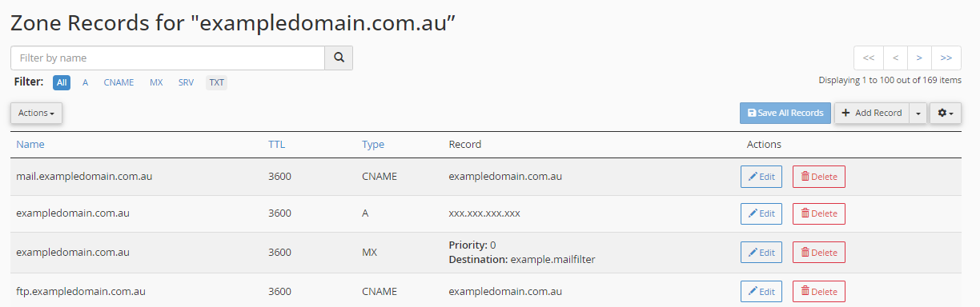Expand the Actions dropdown
The width and height of the screenshot is (980, 307).
tap(36, 113)
